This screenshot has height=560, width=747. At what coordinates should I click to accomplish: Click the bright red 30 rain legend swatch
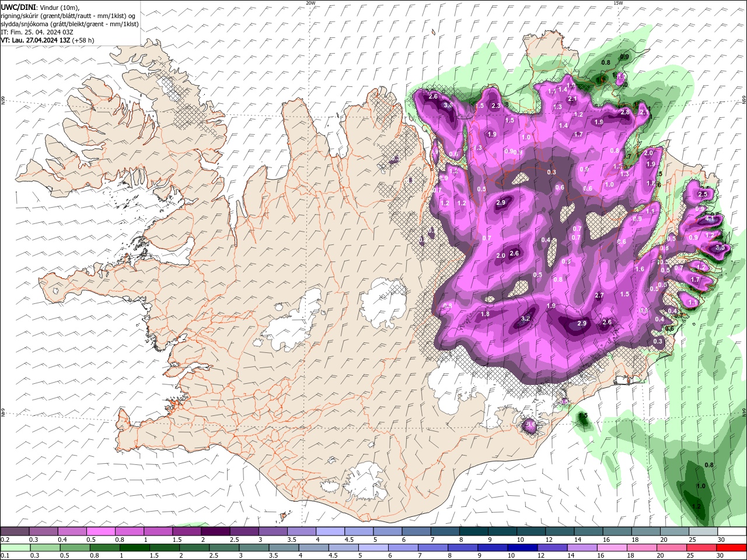pyautogui.click(x=732, y=548)
